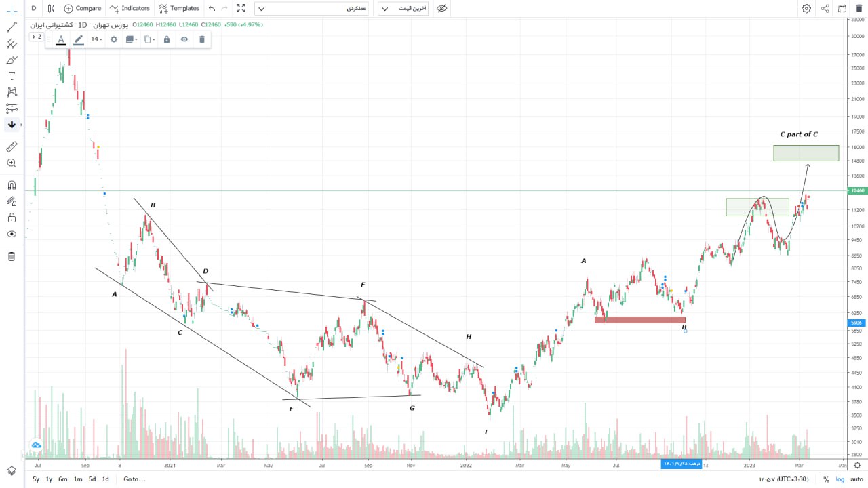Toggle visibility eye in floating drawing toolbar
Viewport: 868px width, 488px height.
click(184, 39)
